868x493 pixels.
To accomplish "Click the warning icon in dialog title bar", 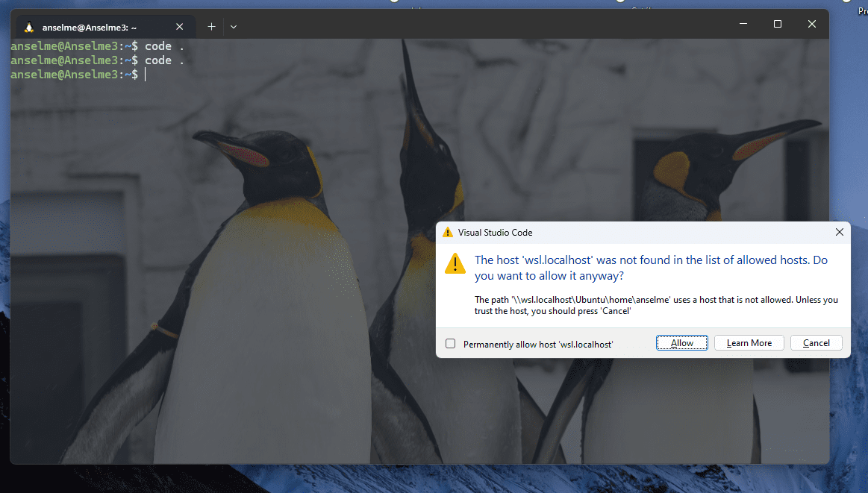I will point(447,233).
